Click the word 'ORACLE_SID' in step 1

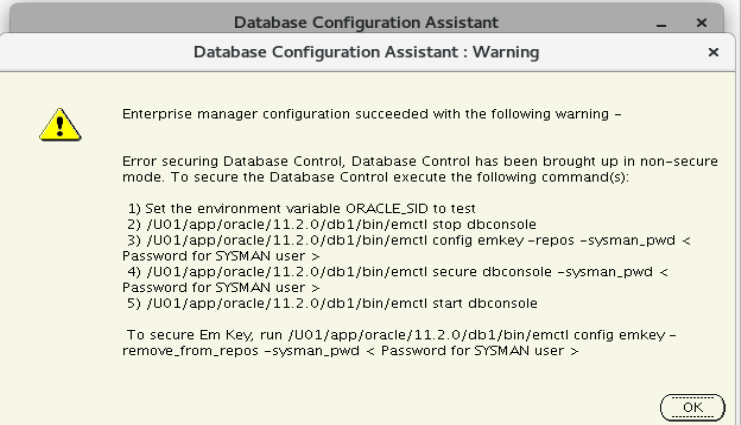(x=387, y=208)
